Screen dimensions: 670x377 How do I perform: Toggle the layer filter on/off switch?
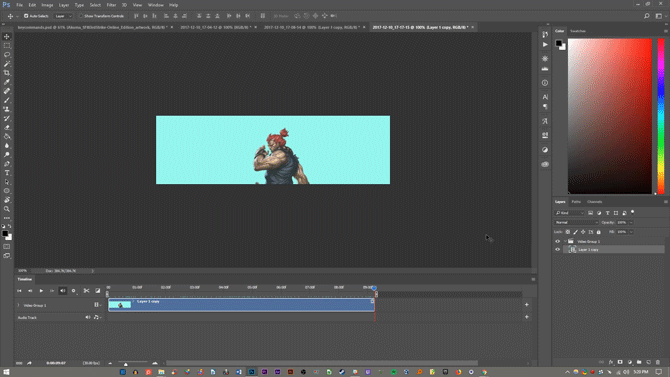click(x=632, y=212)
